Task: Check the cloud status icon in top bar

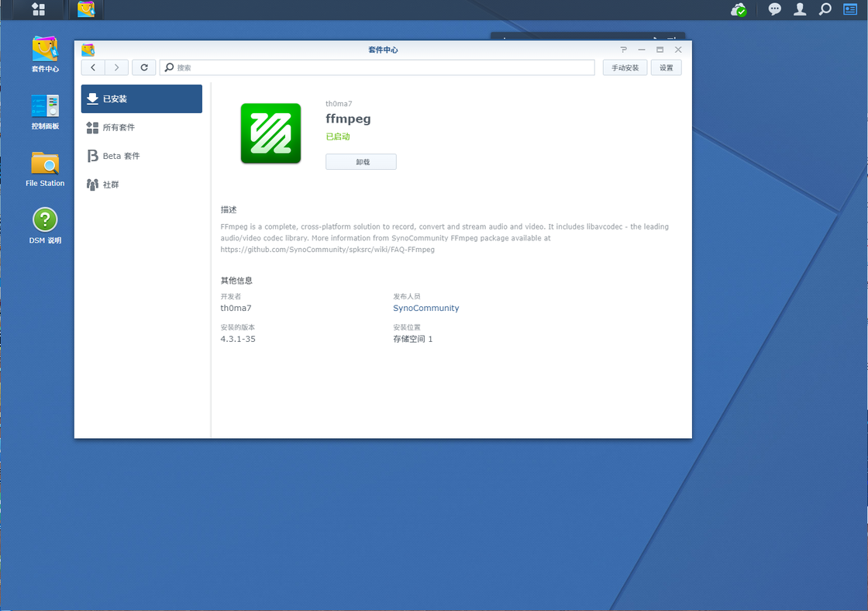Action: pyautogui.click(x=739, y=9)
